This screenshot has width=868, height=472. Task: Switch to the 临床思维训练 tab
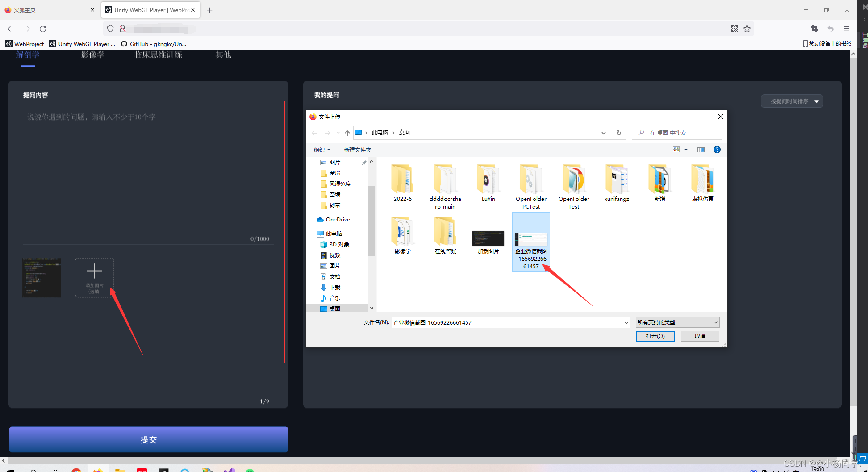(158, 55)
